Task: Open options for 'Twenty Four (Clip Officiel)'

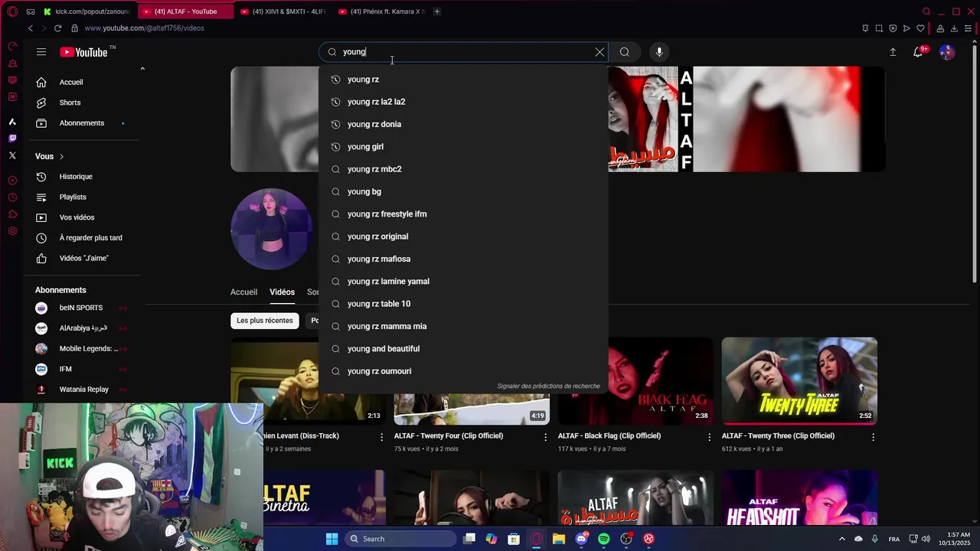Action: point(545,437)
